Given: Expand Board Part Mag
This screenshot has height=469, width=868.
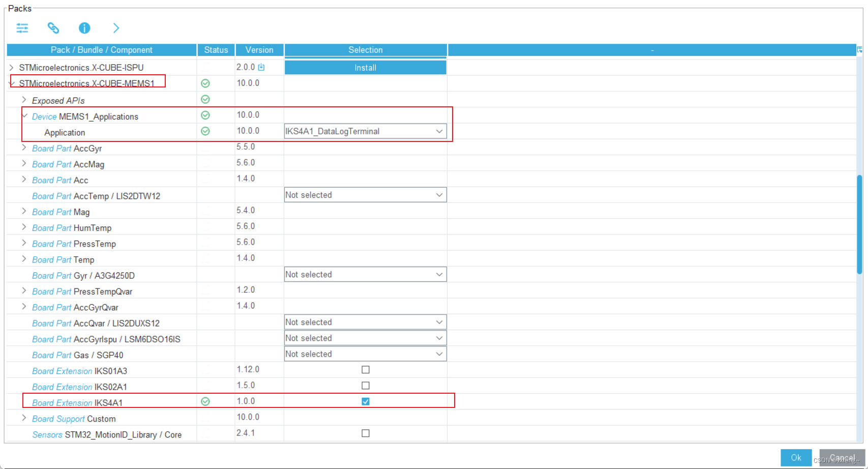Looking at the screenshot, I should click(x=24, y=211).
